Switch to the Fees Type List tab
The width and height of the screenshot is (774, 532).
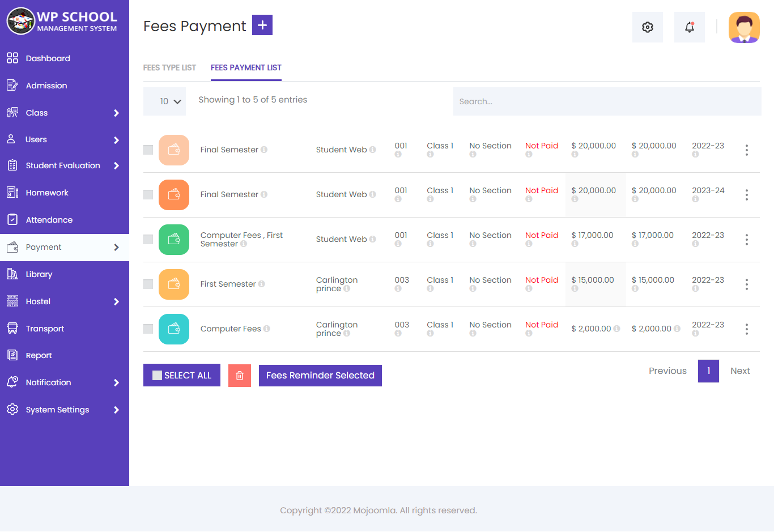(169, 67)
